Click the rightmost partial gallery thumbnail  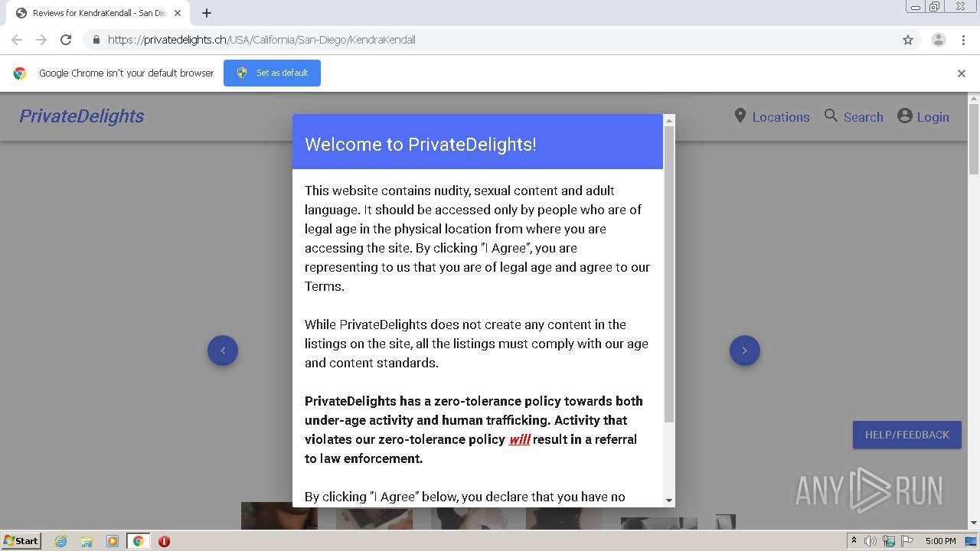coord(726,522)
